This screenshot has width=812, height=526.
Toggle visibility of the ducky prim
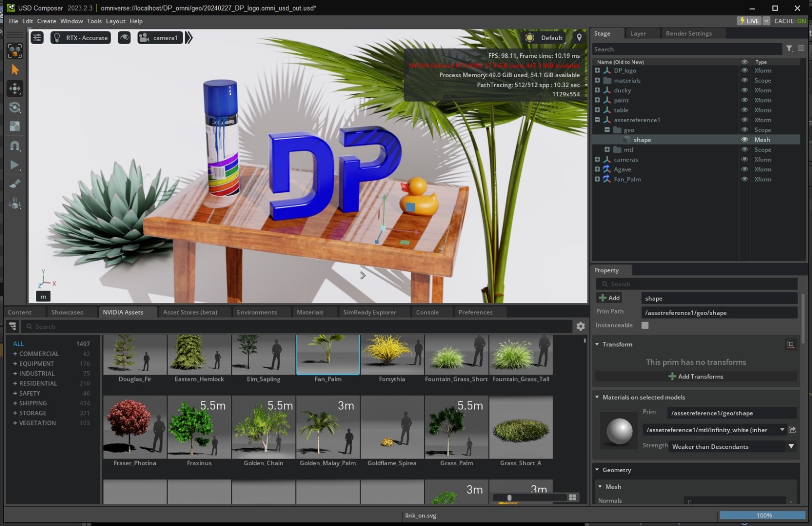point(745,90)
